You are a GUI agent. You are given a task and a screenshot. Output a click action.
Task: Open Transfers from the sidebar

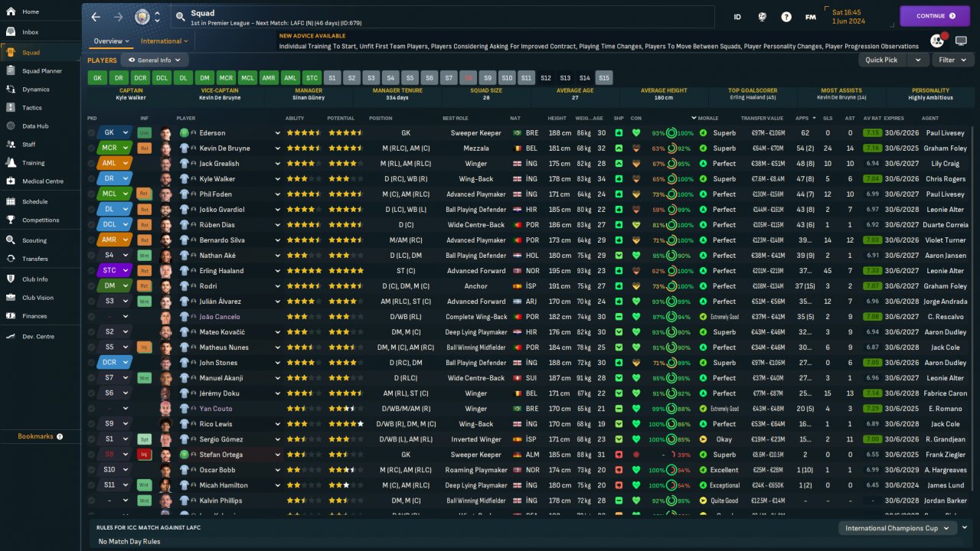point(41,259)
